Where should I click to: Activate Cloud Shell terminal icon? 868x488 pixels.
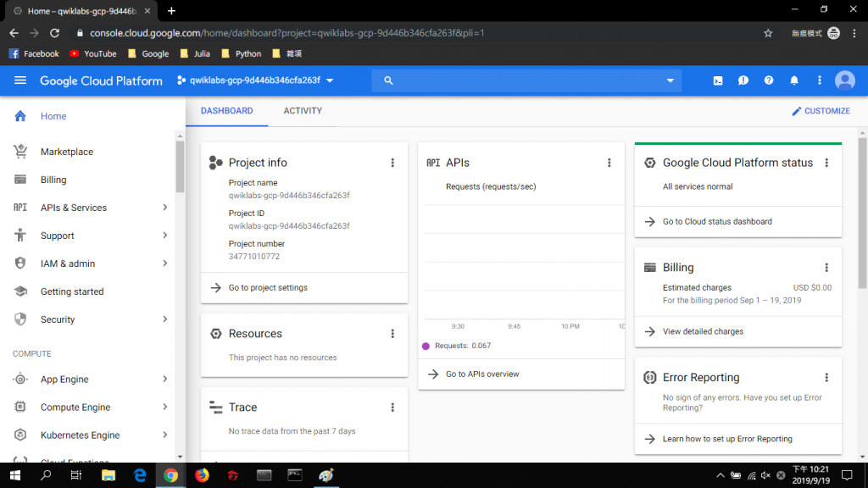(x=718, y=80)
